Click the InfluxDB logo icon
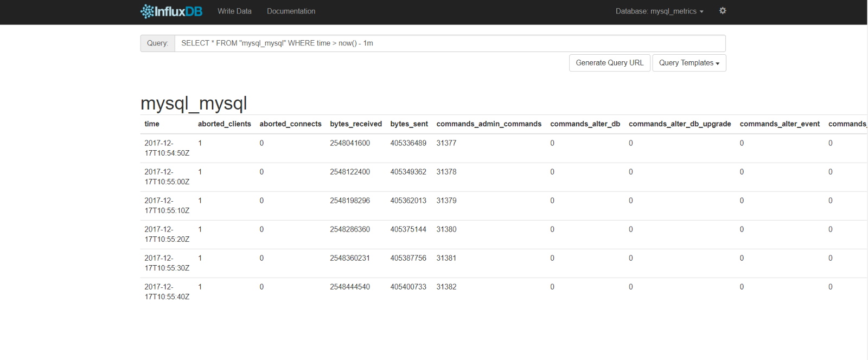The height and width of the screenshot is (360, 868). [x=147, y=11]
